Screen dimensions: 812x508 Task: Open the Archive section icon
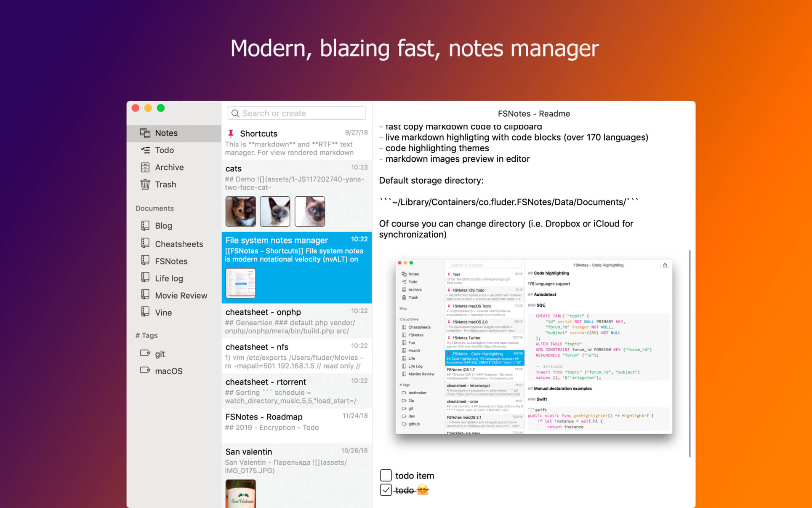[145, 167]
